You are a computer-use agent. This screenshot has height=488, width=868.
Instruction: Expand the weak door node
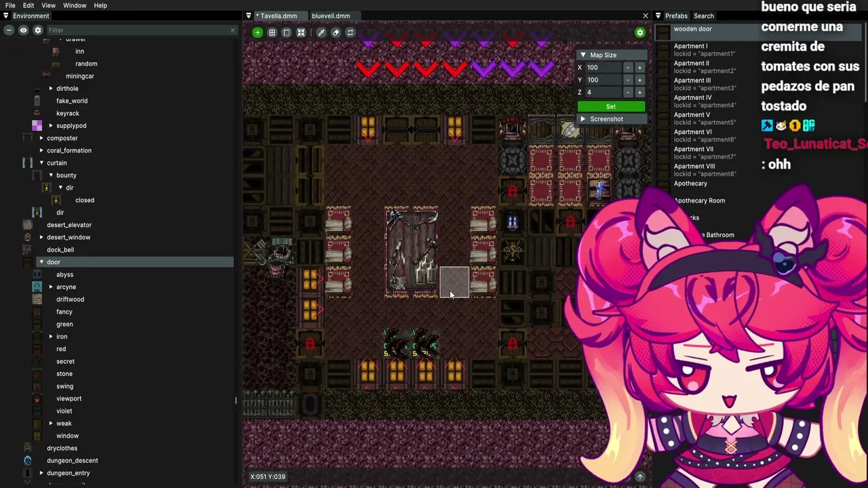(51, 424)
